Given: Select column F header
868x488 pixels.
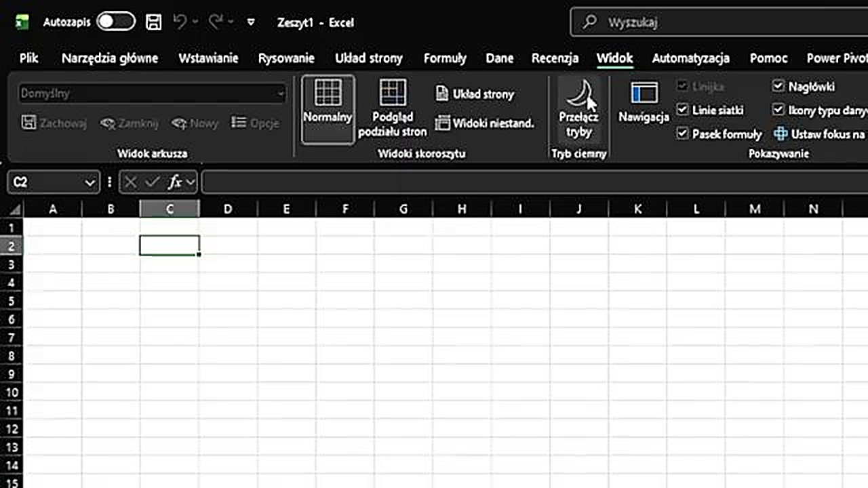Looking at the screenshot, I should (x=345, y=209).
